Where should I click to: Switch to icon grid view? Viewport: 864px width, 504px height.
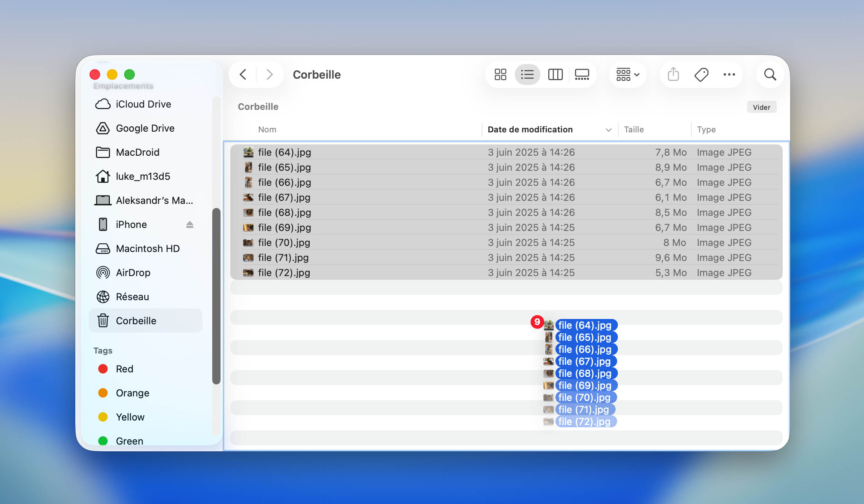click(x=500, y=74)
